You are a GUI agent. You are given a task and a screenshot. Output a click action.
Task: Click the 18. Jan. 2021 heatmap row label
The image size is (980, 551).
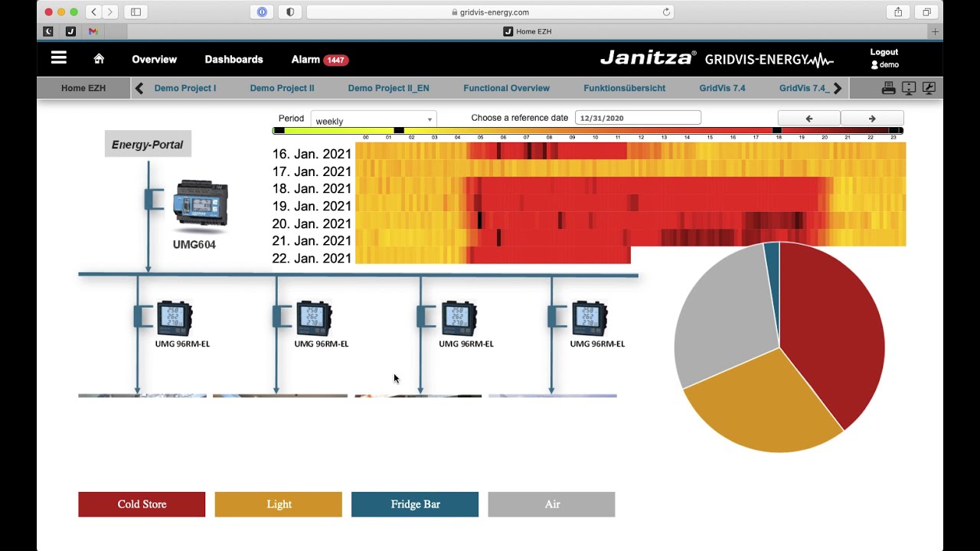[x=312, y=189]
